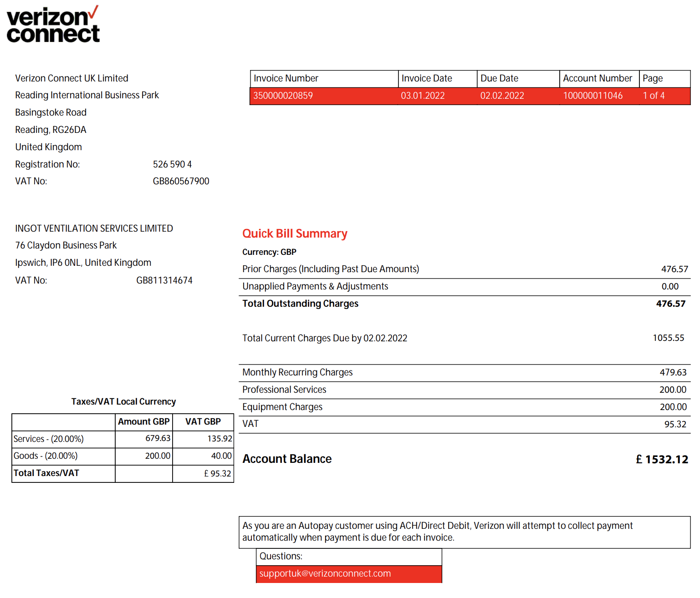Select the 'Services - (20.00%)' row label
Viewport: 700px width, 598px height.
coord(49,439)
